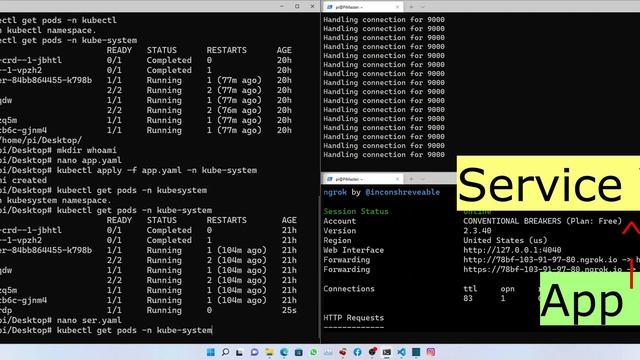Click the @inconshreveable text in ngrok header
640x360 pixels.
pos(402,192)
